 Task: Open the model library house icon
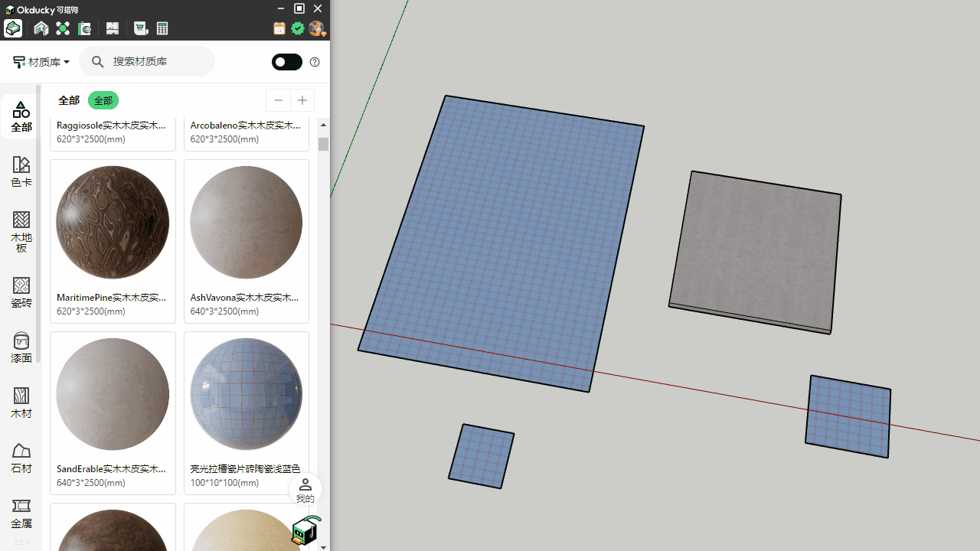click(41, 28)
